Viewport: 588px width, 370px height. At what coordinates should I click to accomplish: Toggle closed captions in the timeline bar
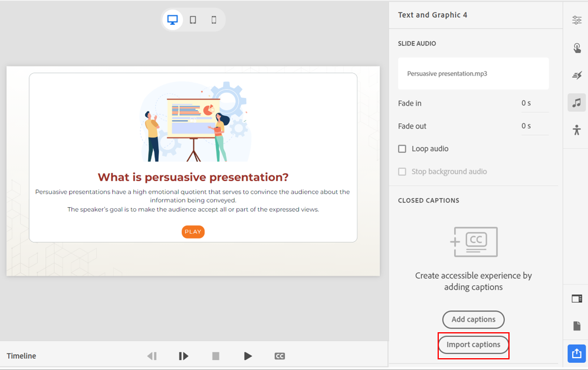click(x=280, y=356)
